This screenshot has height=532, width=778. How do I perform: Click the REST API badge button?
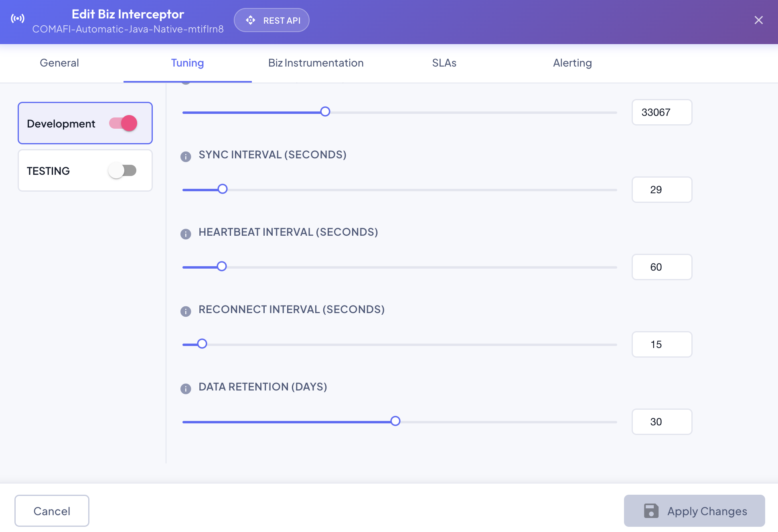[271, 20]
